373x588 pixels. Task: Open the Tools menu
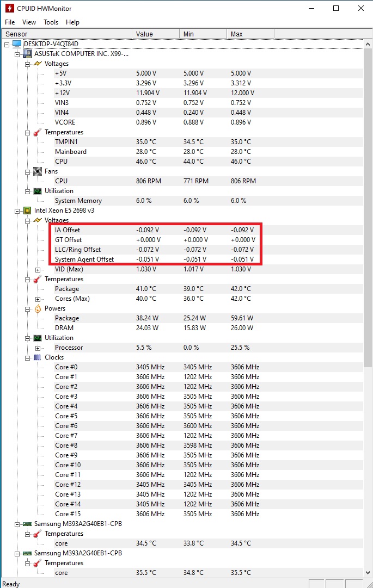(51, 22)
